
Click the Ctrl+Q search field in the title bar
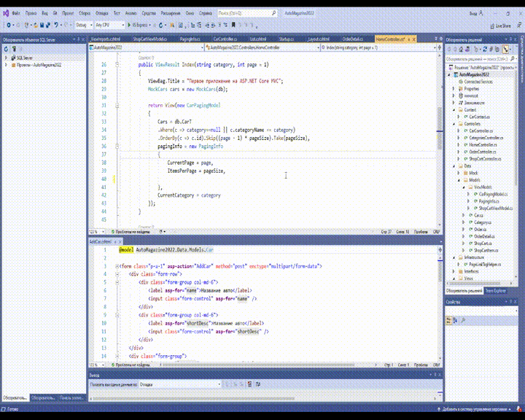tap(247, 13)
